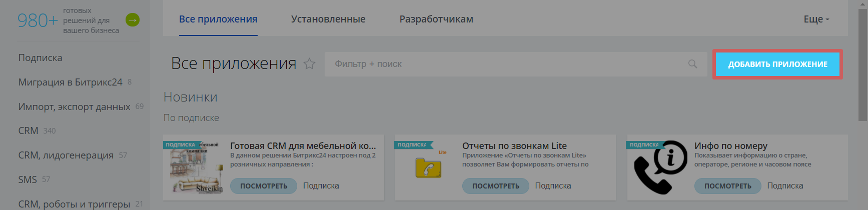Switch to the Установленные tab

coord(328,19)
